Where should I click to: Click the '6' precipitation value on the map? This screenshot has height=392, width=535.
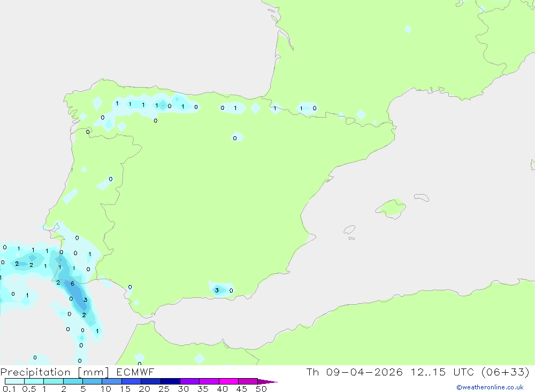[72, 283]
